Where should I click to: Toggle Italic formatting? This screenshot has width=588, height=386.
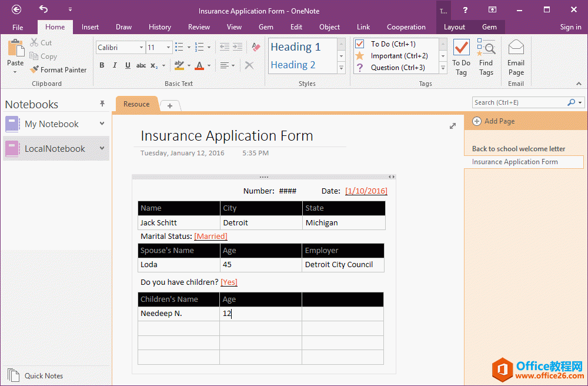click(115, 65)
